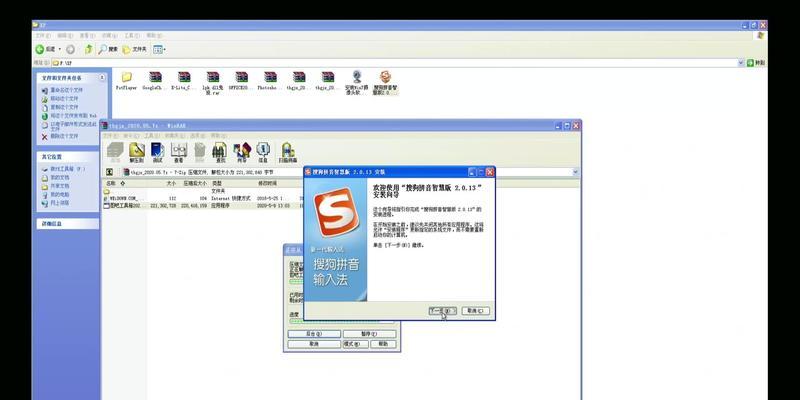Click Explorer Search toolbar button
Viewport: 800px width, 400px height.
pos(108,49)
